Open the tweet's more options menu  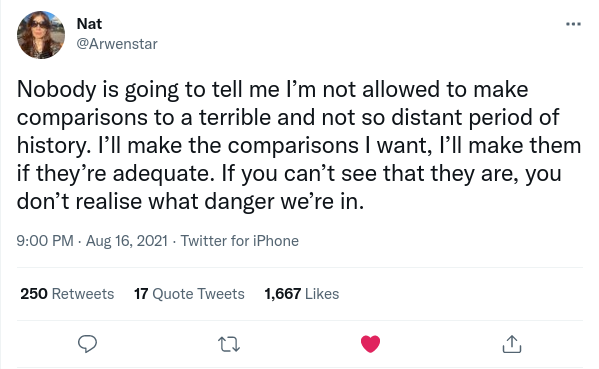coord(573,24)
